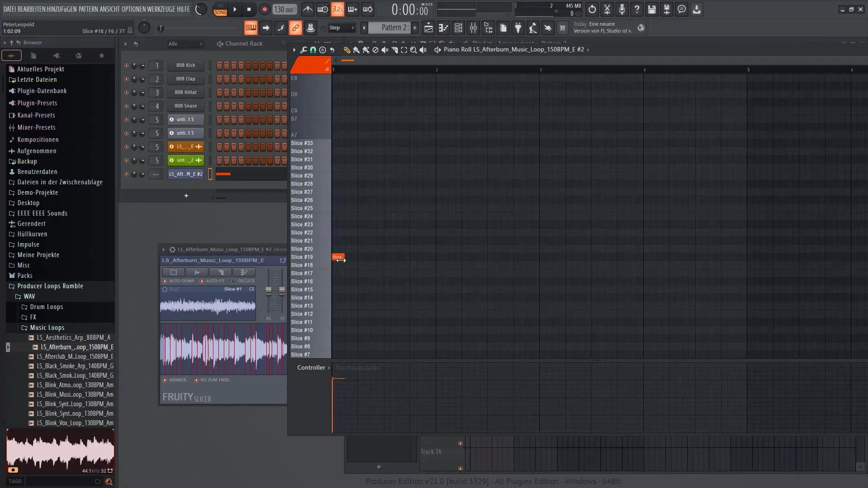The height and width of the screenshot is (488, 868).
Task: Open the Controller lane selector arrow
Action: (329, 368)
